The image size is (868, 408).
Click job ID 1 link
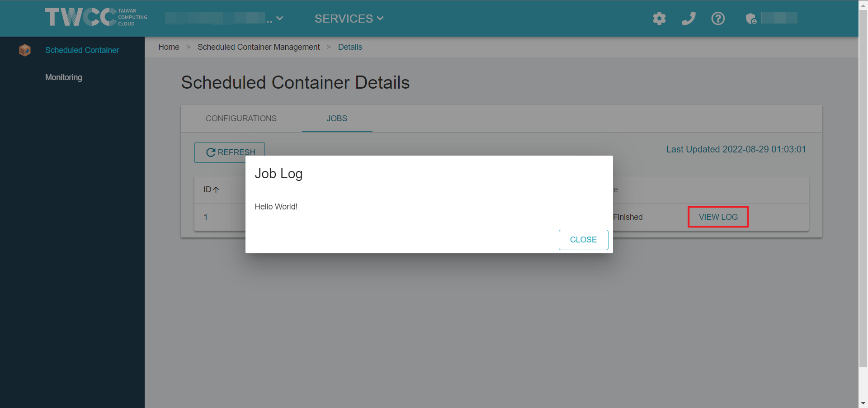(x=206, y=217)
